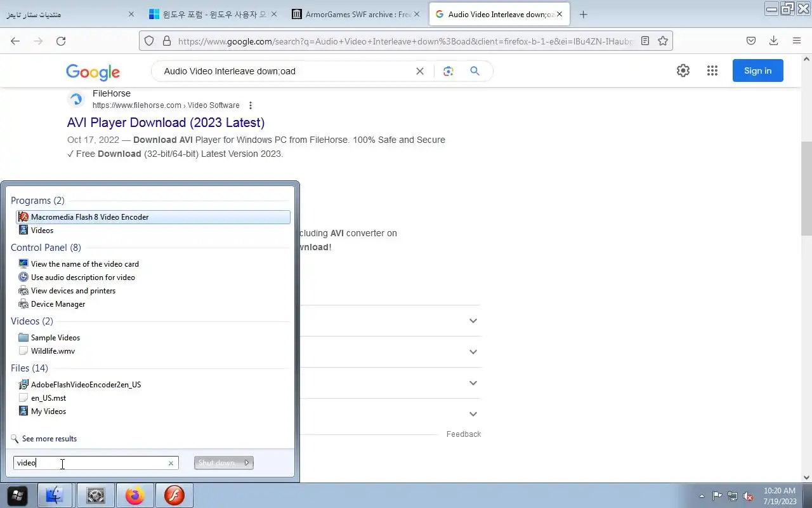
Task: Clear the Google search query
Action: 420,71
